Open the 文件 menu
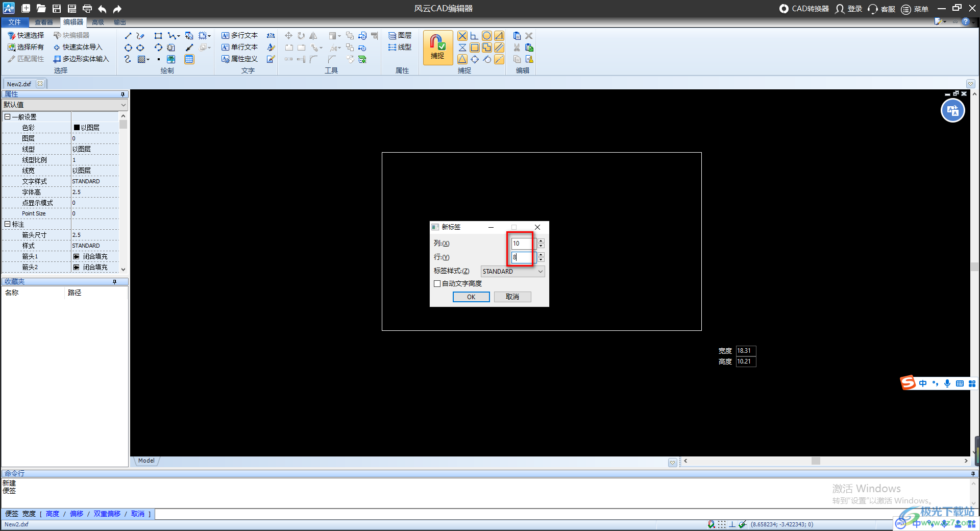This screenshot has height=531, width=980. click(14, 22)
